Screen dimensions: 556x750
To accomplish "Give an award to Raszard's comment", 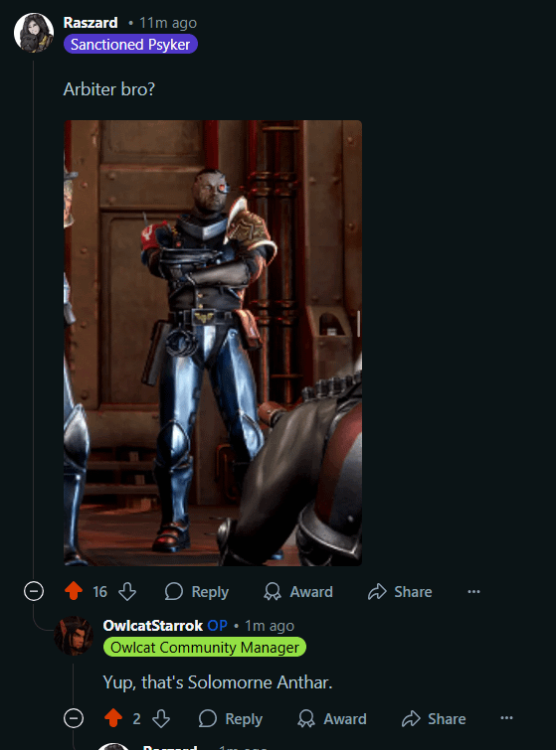I will click(298, 592).
